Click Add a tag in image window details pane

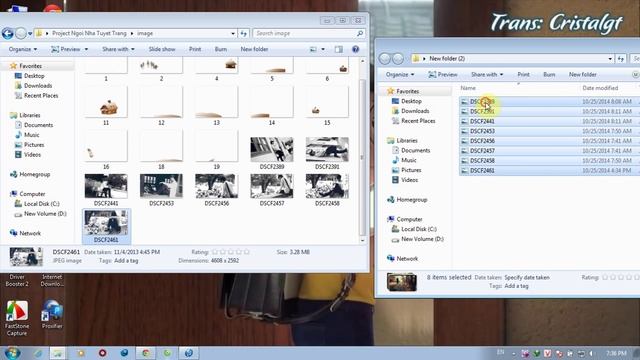coord(126,260)
